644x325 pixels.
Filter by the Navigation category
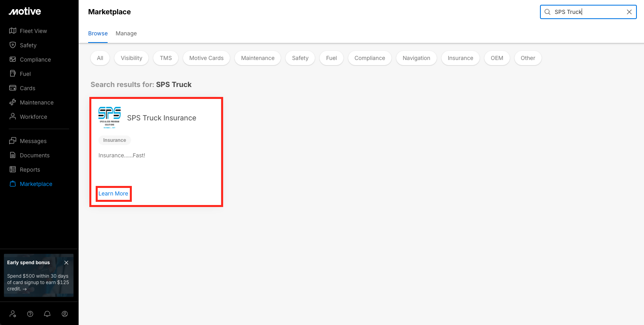pyautogui.click(x=416, y=58)
